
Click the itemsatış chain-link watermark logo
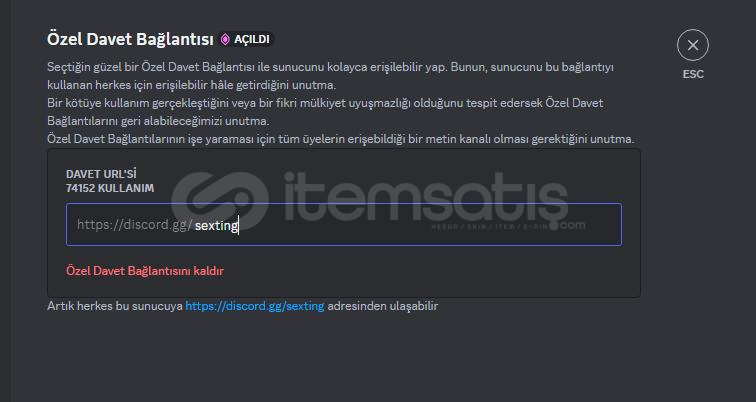(220, 201)
